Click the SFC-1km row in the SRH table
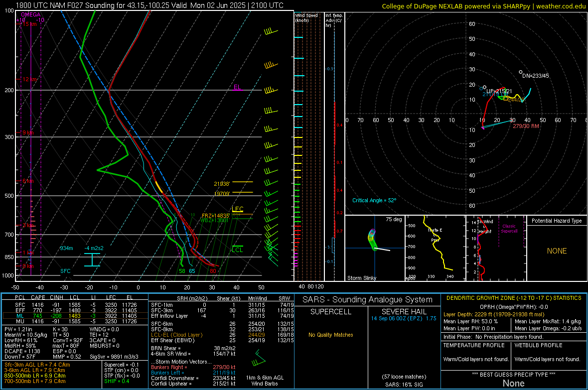The height and width of the screenshot is (390, 588). point(222,305)
